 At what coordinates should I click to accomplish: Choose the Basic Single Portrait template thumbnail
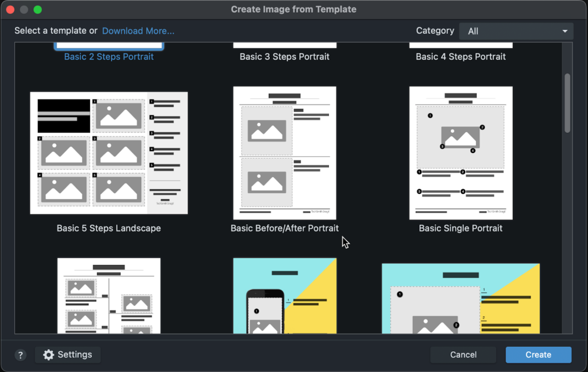click(x=461, y=153)
